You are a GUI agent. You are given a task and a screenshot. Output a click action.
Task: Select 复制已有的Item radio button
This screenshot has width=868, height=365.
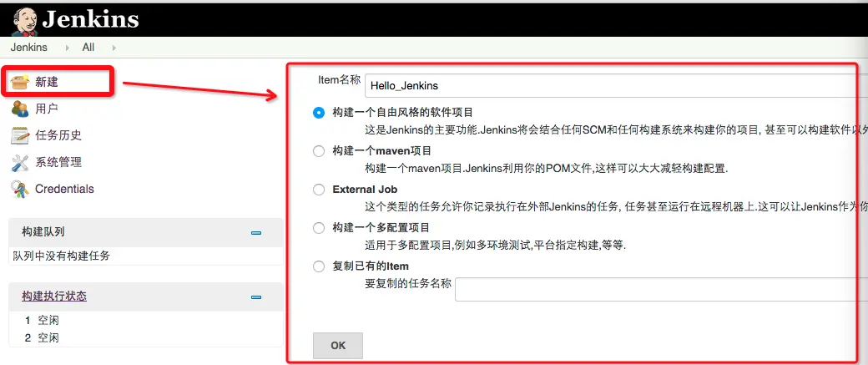[318, 266]
